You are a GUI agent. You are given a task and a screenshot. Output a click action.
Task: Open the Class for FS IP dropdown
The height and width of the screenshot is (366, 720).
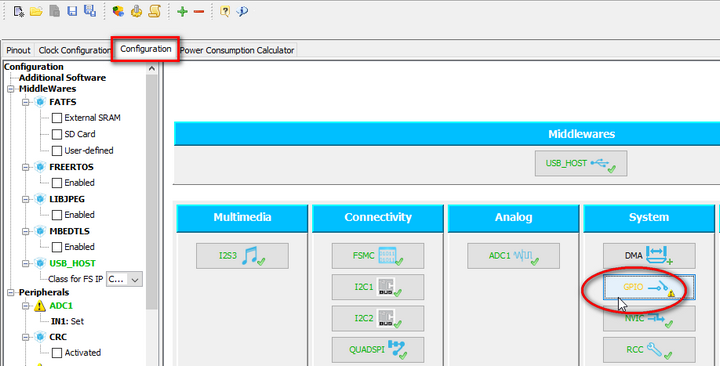[124, 279]
